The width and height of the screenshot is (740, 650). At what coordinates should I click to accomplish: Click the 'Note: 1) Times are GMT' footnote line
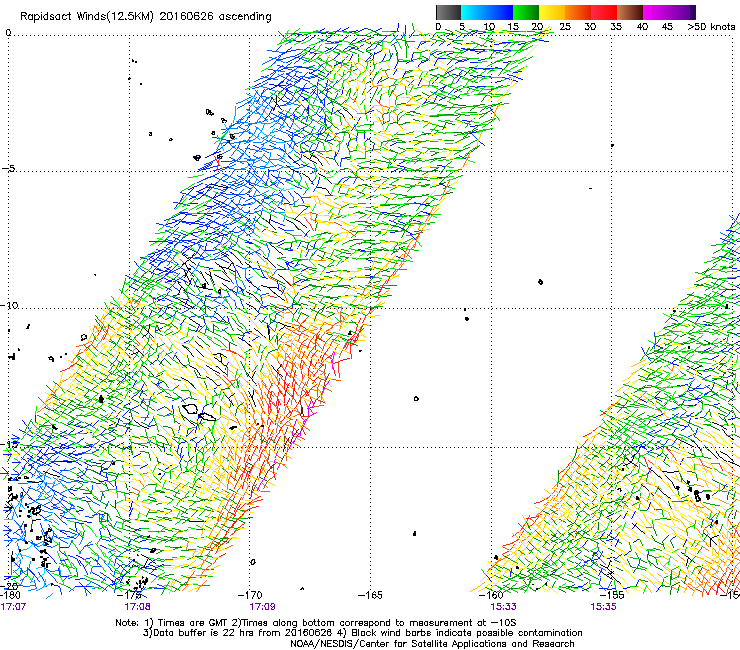[x=315, y=623]
